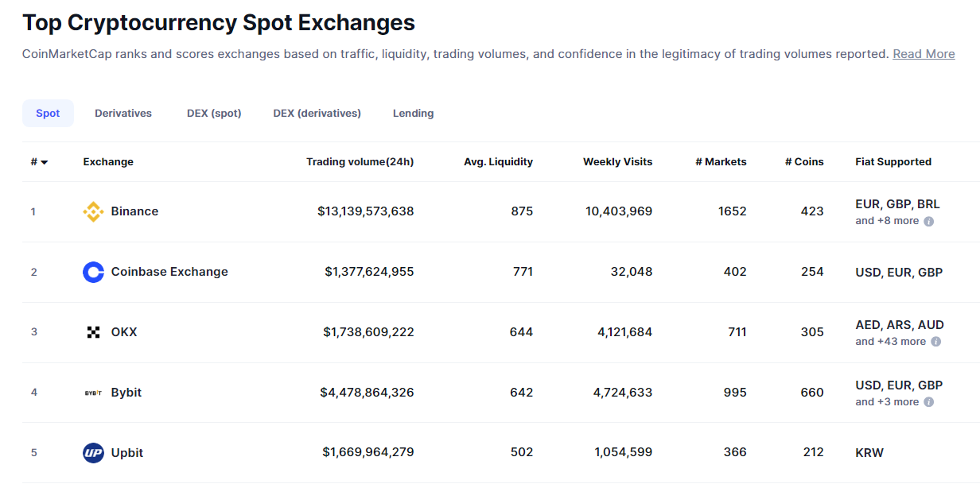Click OKX markets count 711
The height and width of the screenshot is (484, 980).
[x=737, y=332]
